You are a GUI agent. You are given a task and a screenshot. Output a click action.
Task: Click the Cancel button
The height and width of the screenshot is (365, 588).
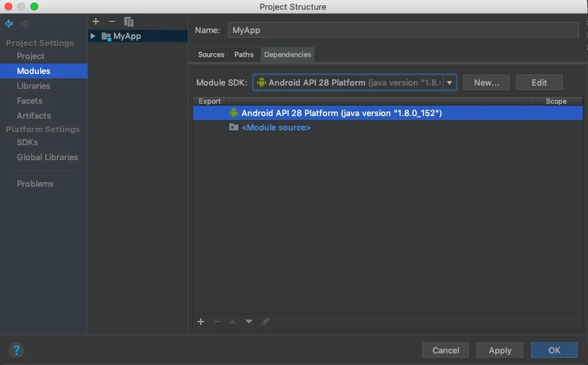pos(446,350)
